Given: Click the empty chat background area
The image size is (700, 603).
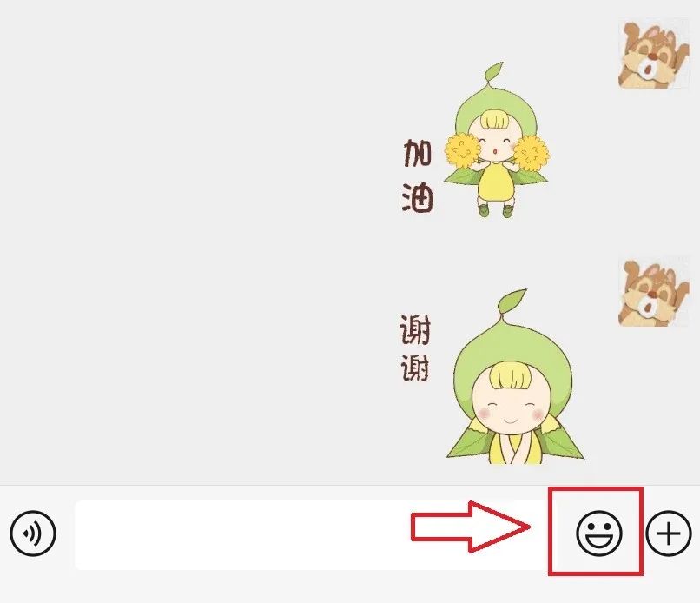Looking at the screenshot, I should (188, 242).
